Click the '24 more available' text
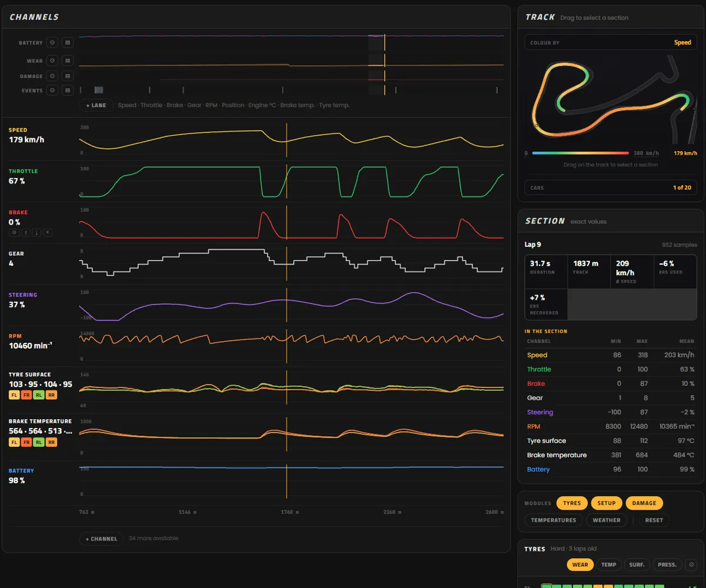This screenshot has height=588, width=706. pos(154,539)
